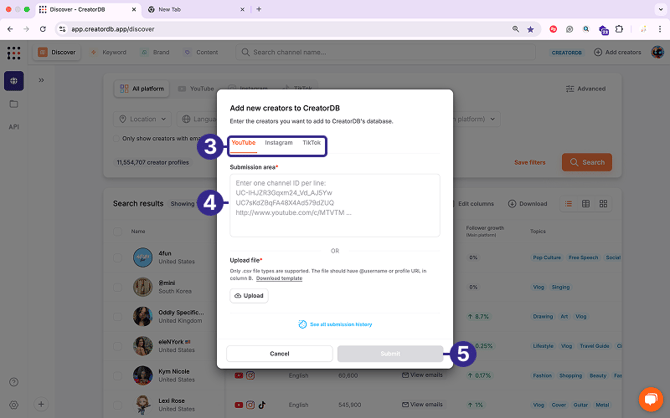Click the CREATORDB badge in the header
The image size is (670, 418).
(x=567, y=53)
